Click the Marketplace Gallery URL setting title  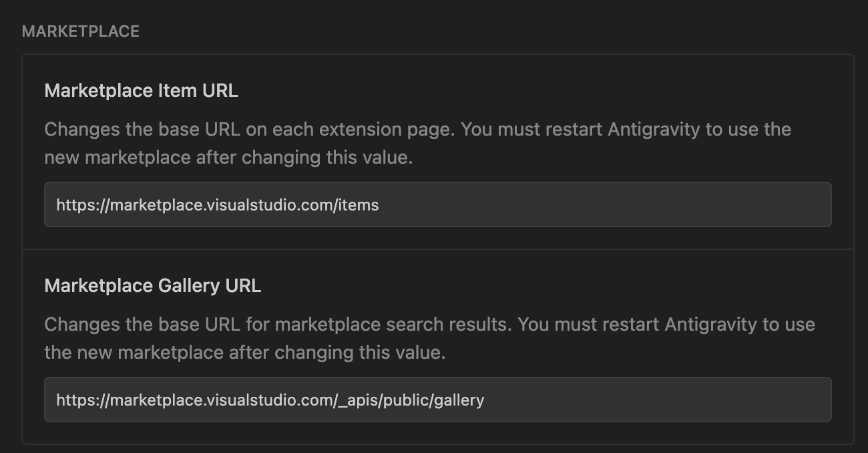(154, 285)
